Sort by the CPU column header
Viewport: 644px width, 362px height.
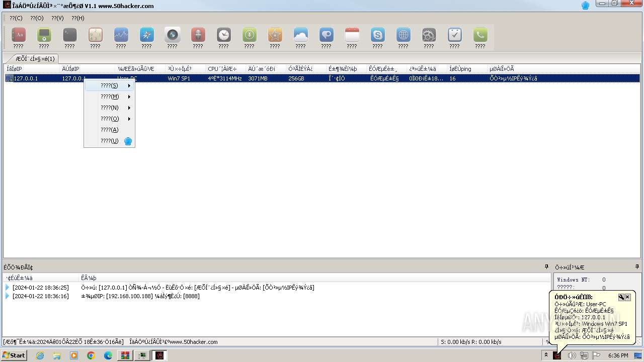(226, 69)
